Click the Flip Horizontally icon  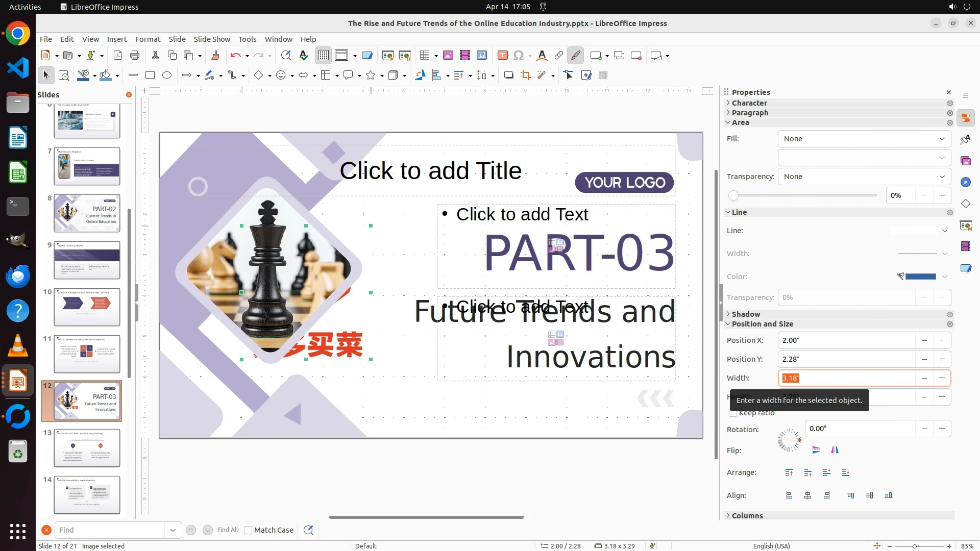[835, 450]
